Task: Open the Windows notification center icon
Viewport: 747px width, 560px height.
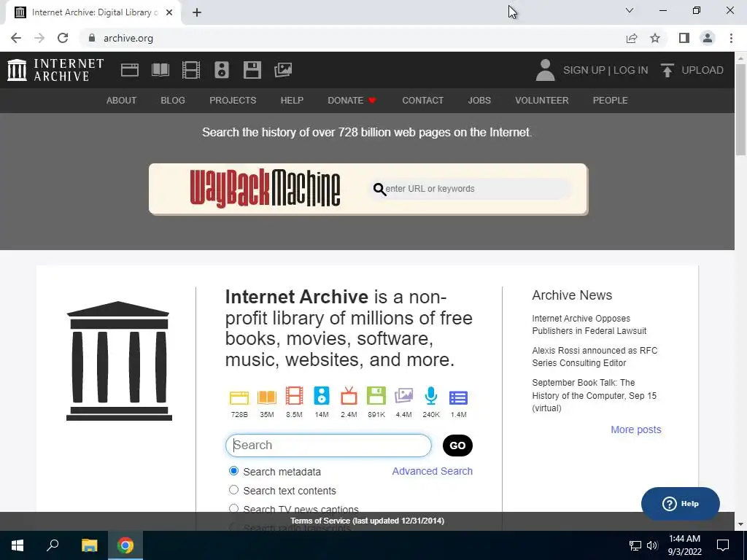Action: (x=723, y=545)
